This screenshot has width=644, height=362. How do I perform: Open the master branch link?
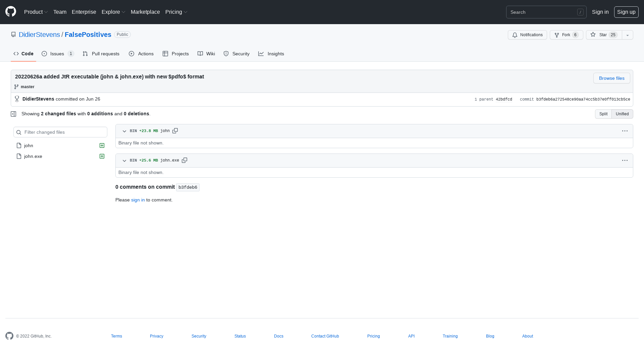28,87
